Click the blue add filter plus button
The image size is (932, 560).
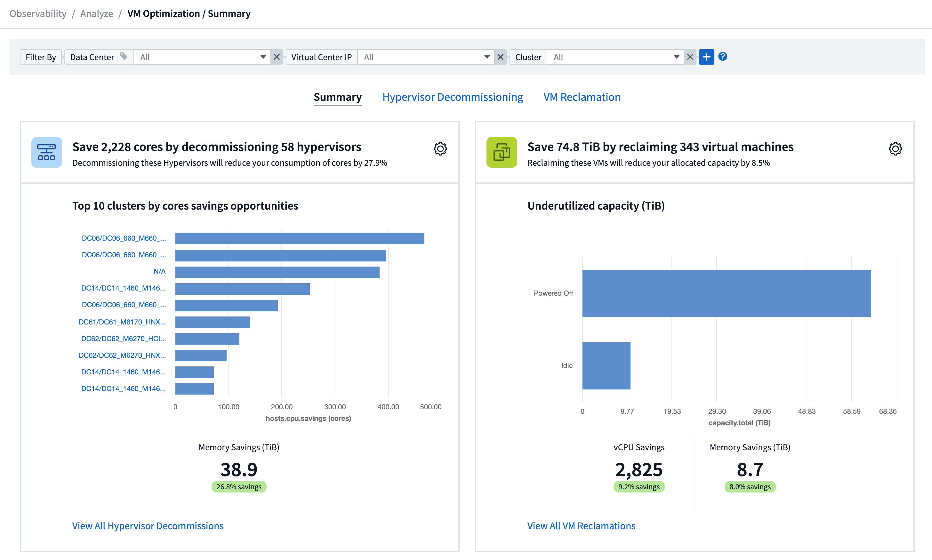coord(706,57)
